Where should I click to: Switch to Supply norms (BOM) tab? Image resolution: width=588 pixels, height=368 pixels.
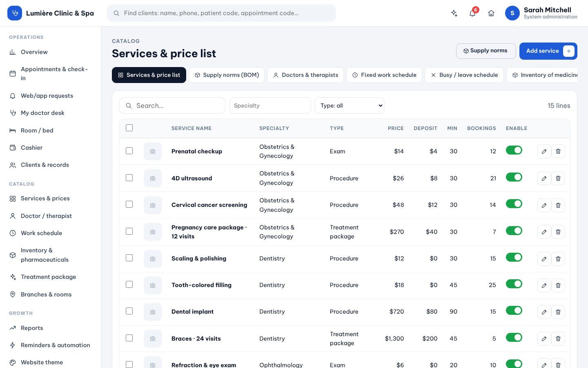coord(227,75)
